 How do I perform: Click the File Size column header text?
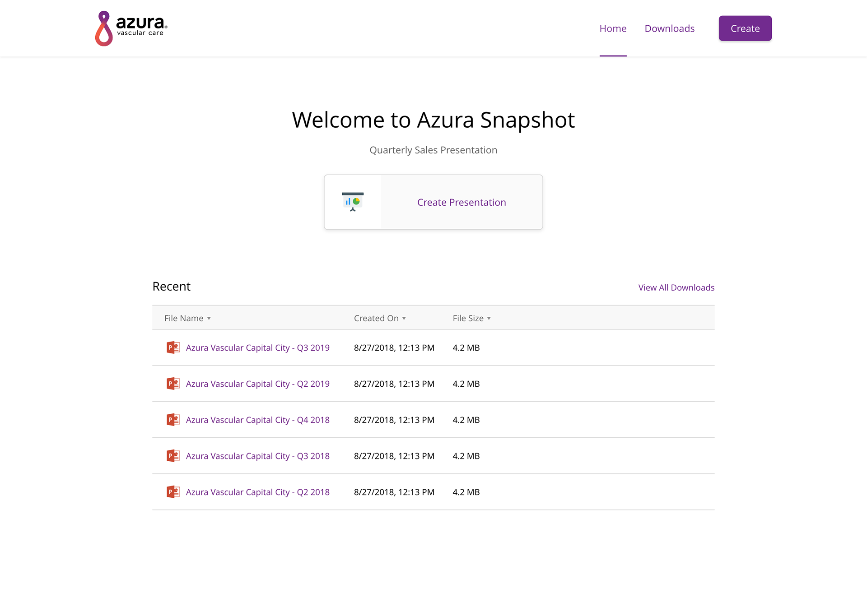point(468,318)
